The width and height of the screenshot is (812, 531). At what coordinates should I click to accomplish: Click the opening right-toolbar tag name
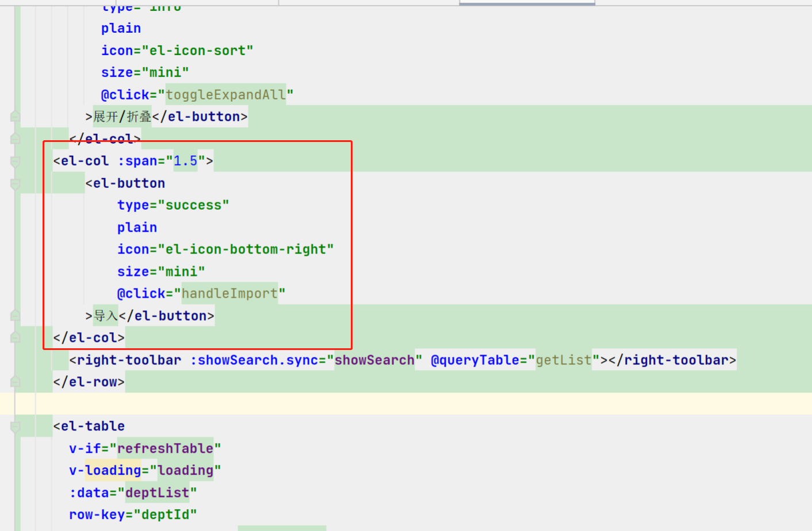[129, 360]
